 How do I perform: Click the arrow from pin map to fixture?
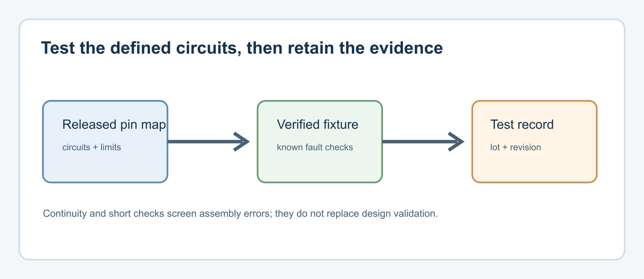tap(209, 142)
